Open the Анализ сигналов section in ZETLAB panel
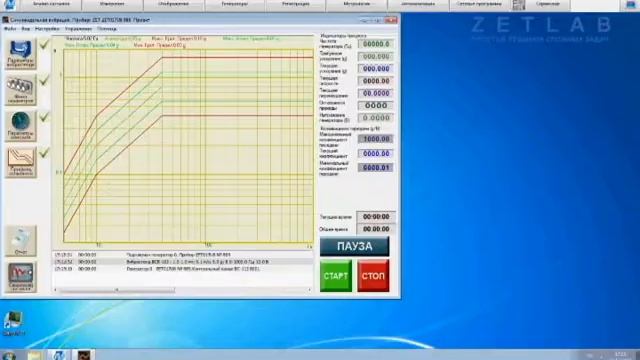The image size is (640, 360). point(51,4)
